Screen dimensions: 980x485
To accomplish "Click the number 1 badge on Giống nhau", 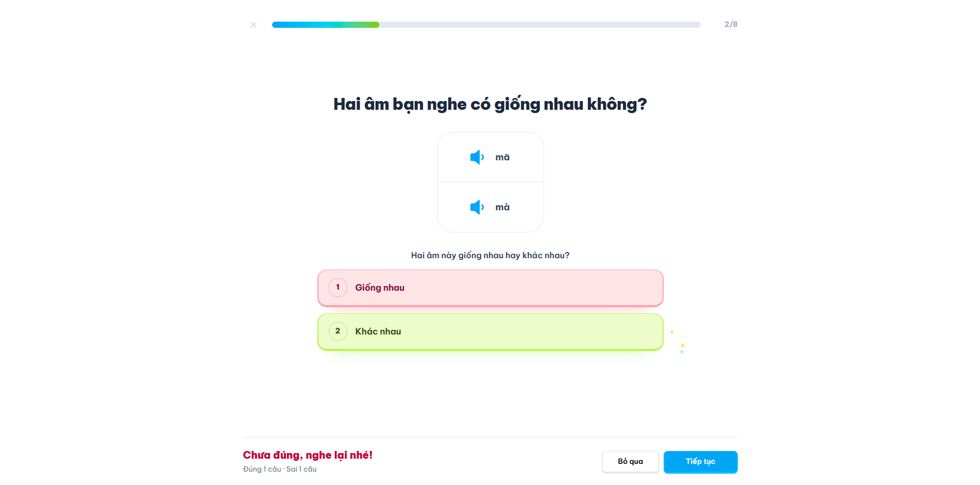I will pos(338,288).
